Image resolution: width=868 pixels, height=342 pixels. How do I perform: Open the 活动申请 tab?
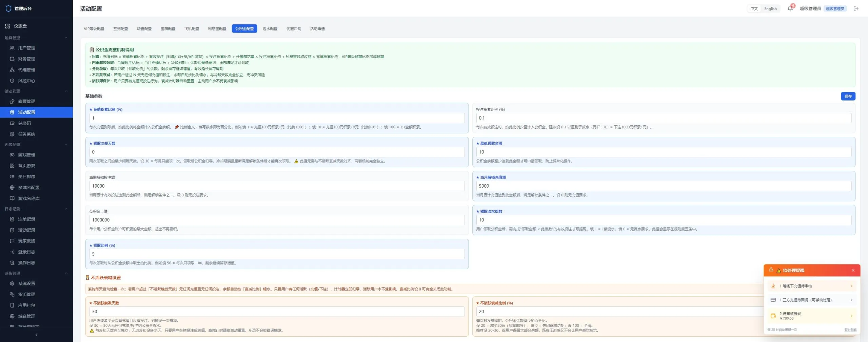pyautogui.click(x=317, y=29)
